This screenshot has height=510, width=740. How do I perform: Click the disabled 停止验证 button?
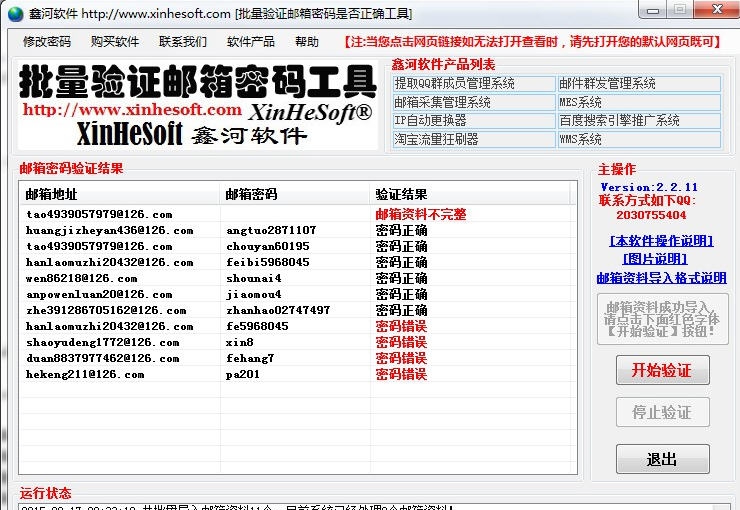click(x=663, y=412)
